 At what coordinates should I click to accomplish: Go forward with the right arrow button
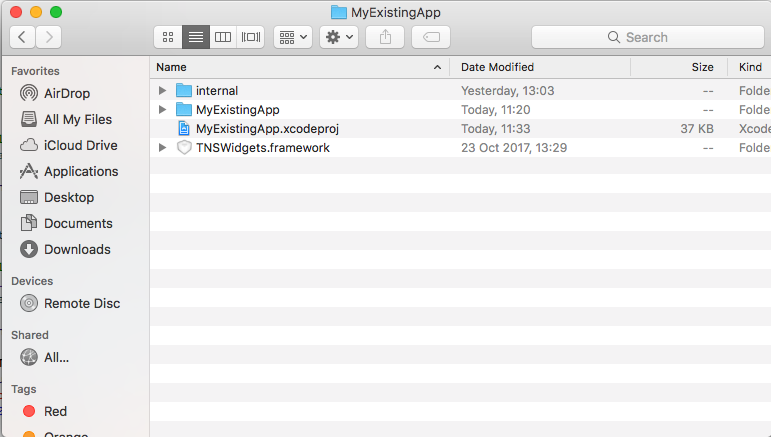click(48, 37)
